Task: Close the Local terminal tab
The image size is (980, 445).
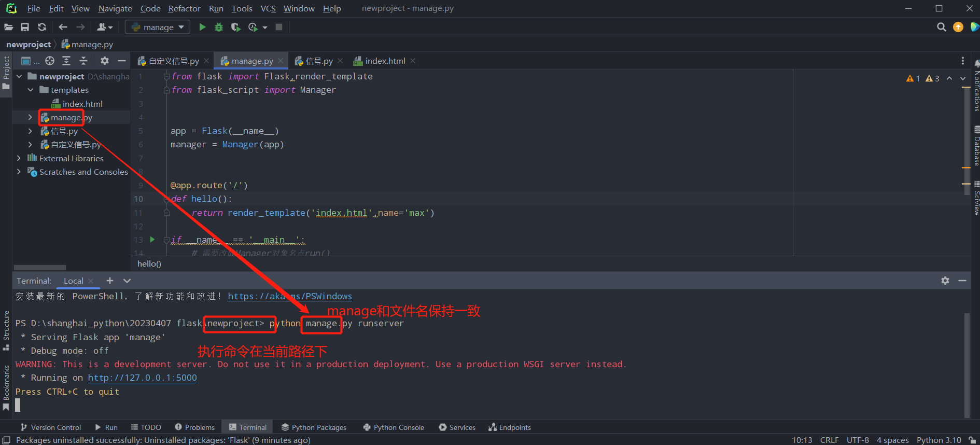Action: [x=91, y=281]
